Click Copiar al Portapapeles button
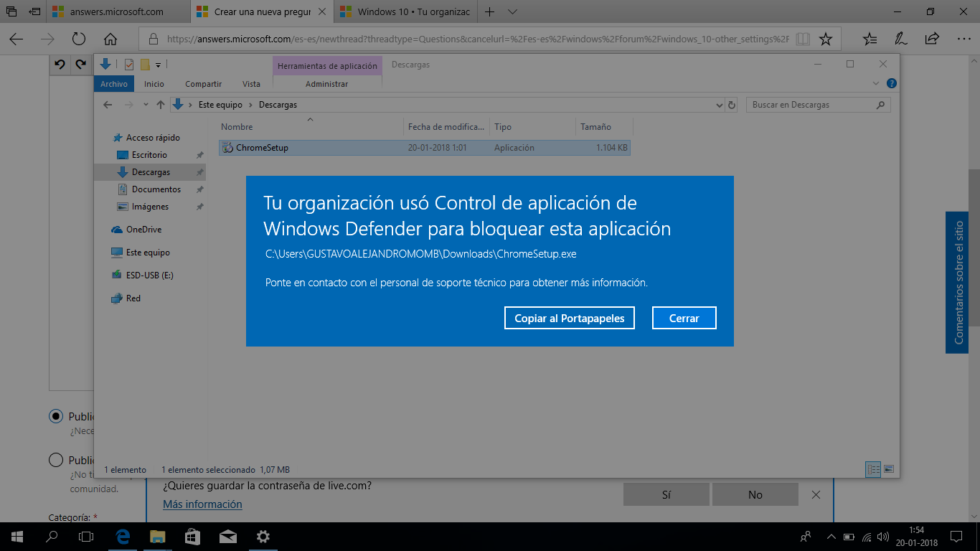 pyautogui.click(x=570, y=318)
